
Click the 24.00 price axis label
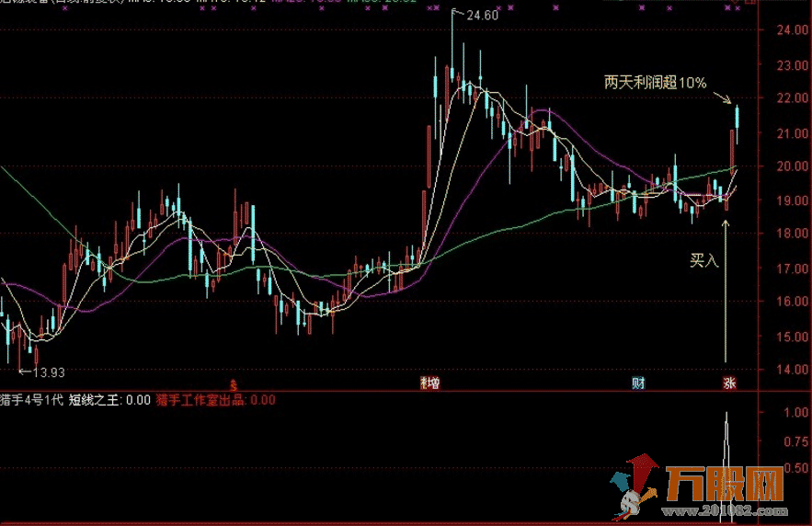point(792,30)
